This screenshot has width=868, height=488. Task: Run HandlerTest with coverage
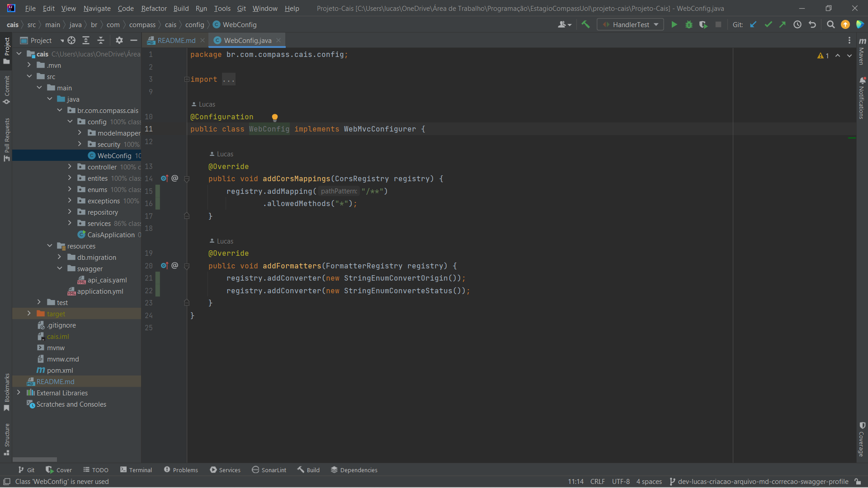[x=703, y=24]
